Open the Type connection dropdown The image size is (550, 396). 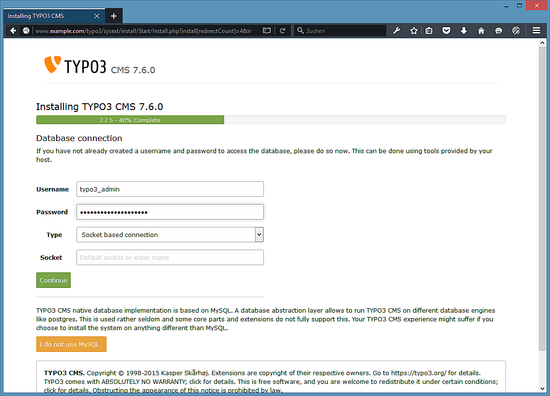pos(170,235)
